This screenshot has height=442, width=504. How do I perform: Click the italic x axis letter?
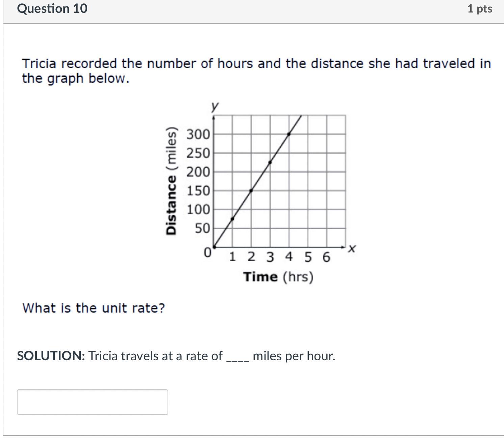[x=352, y=249]
